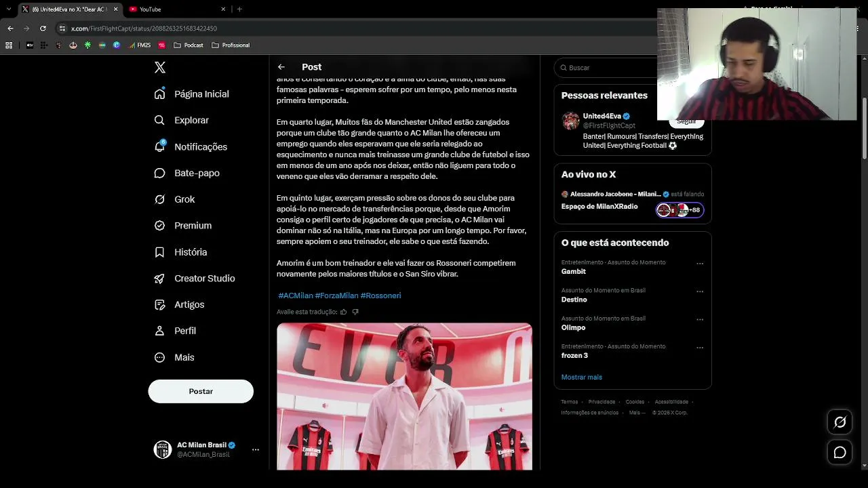Open the browser tab search dropdown
Screen dimensions: 868x488
pyautogui.click(x=9, y=9)
